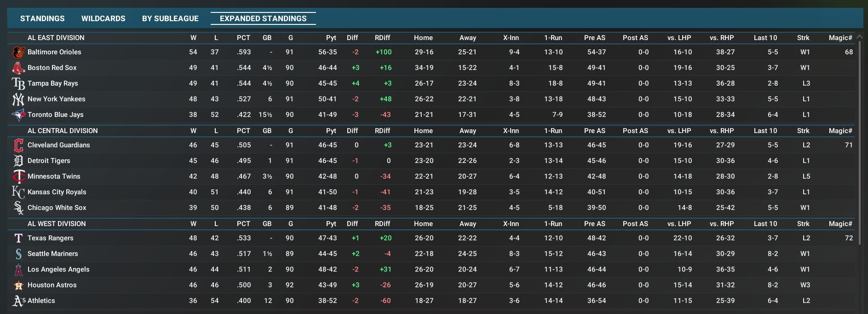The height and width of the screenshot is (314, 868).
Task: Click the Cleveland Guardians logo icon
Action: coord(18,145)
